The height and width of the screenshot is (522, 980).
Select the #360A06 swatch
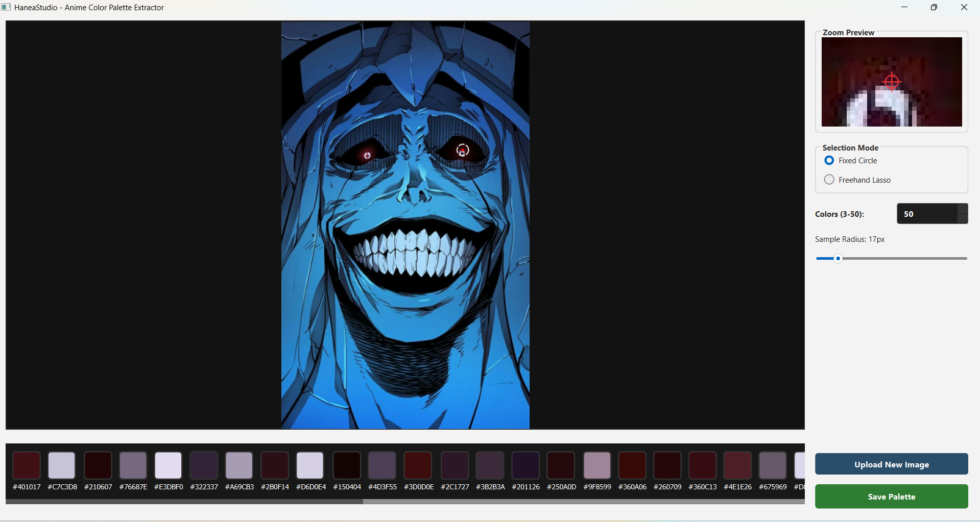(632, 465)
